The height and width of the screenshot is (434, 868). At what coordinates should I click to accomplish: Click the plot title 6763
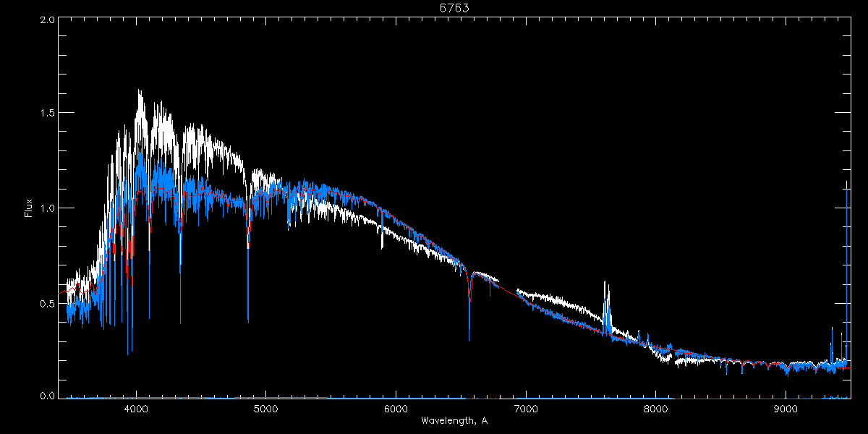(454, 8)
